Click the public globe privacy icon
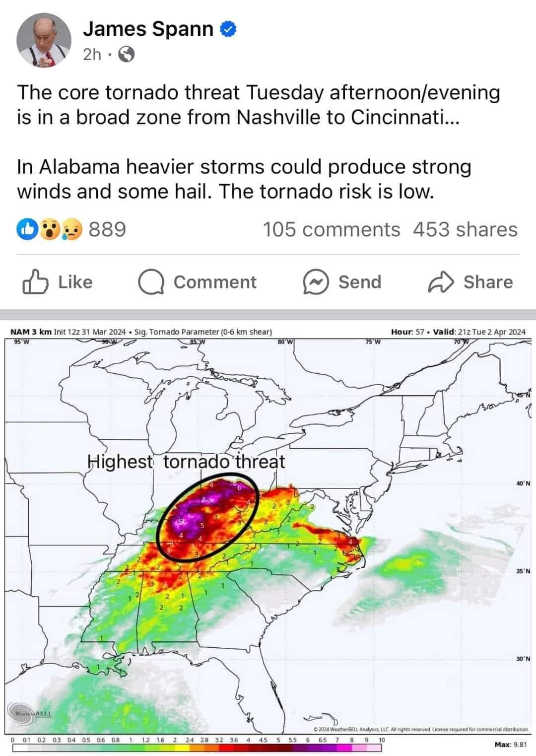This screenshot has height=756, width=536. (x=126, y=54)
